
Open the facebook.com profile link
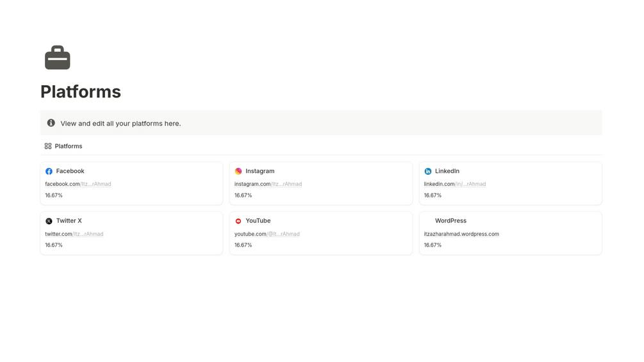click(x=78, y=184)
